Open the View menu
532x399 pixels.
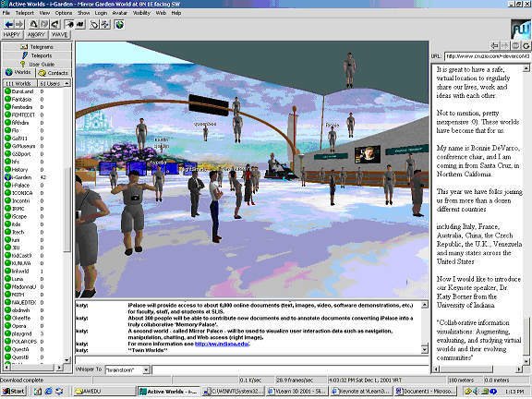pos(44,13)
